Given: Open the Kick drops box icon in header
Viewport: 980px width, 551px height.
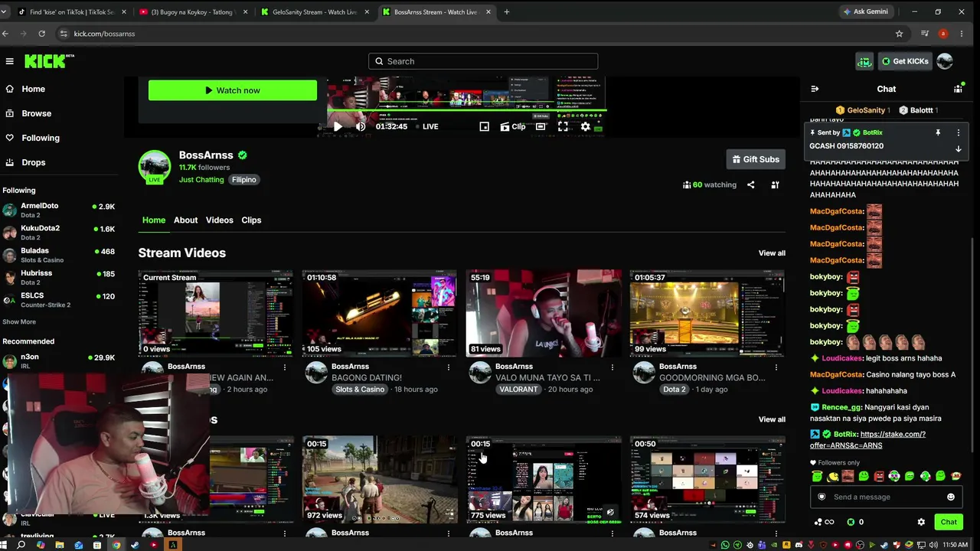Looking at the screenshot, I should [864, 61].
